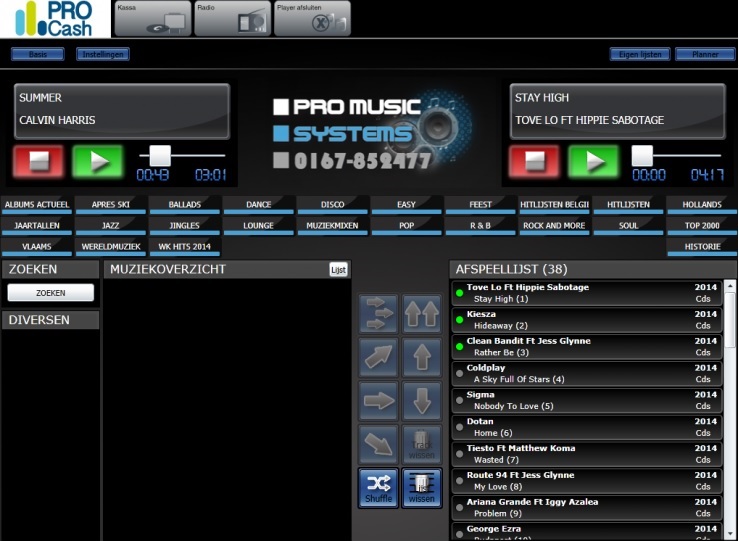Select the R & B category

[x=480, y=226]
